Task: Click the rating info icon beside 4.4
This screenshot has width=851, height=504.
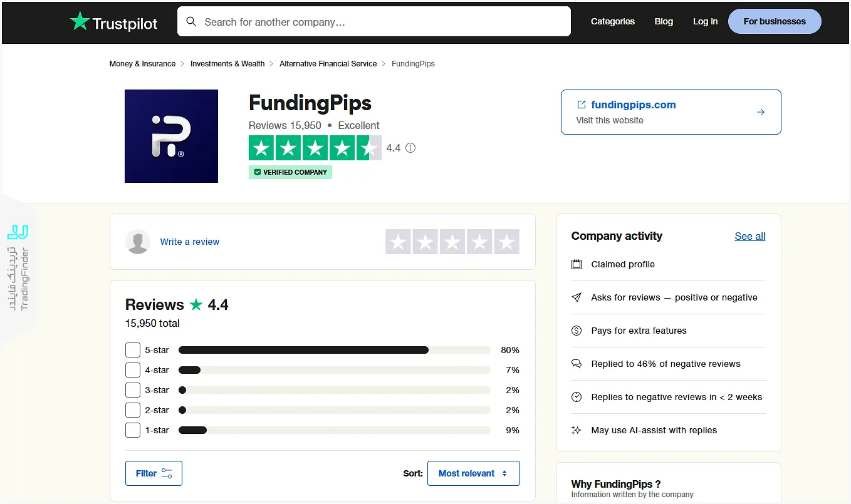Action: click(x=410, y=148)
